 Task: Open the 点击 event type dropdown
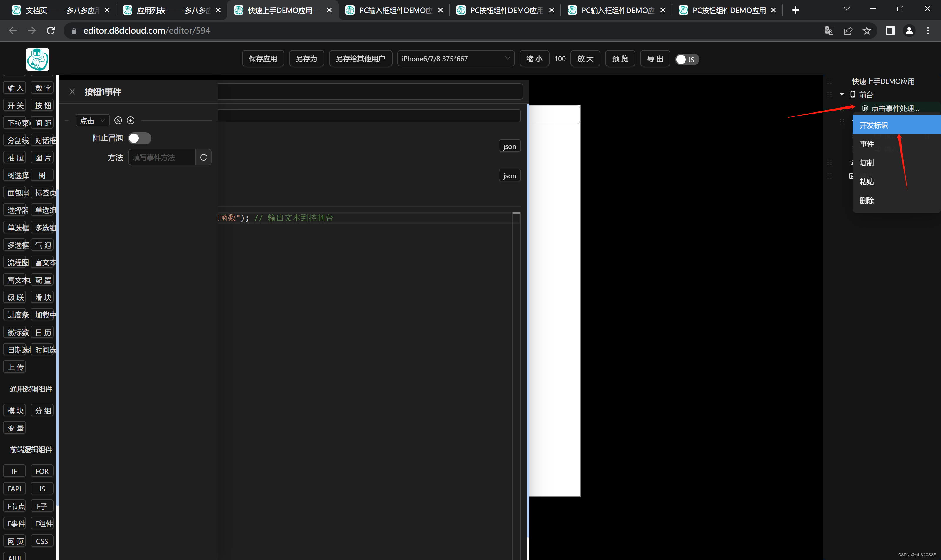click(x=92, y=120)
